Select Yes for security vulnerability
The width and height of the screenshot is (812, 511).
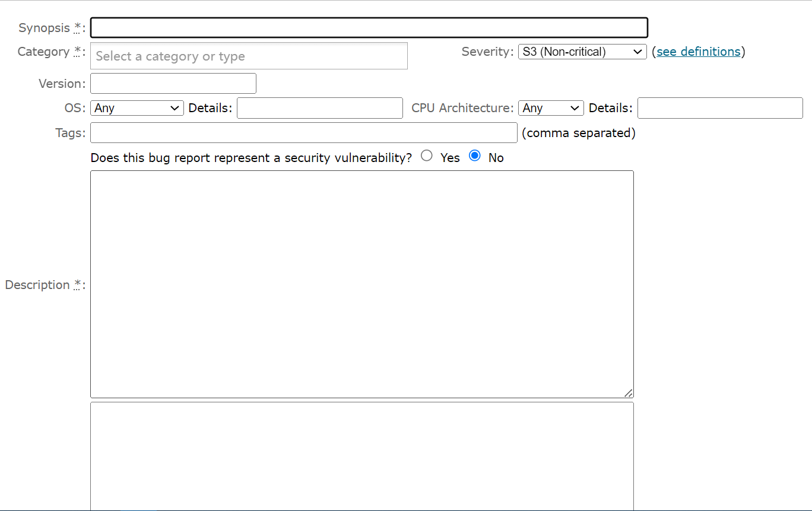427,156
